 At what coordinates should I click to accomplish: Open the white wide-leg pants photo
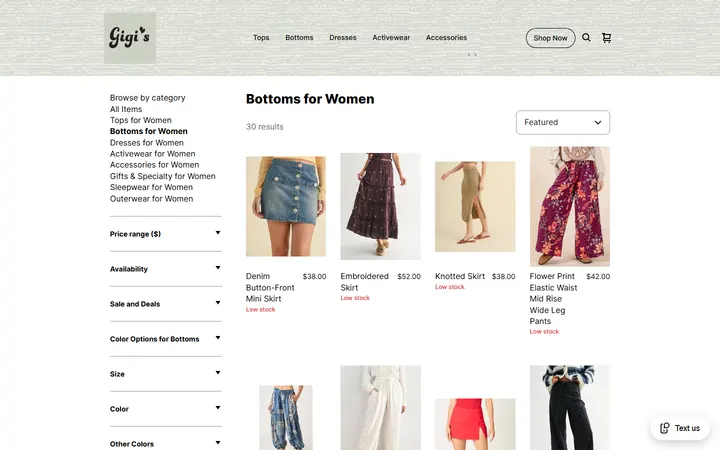(x=381, y=408)
